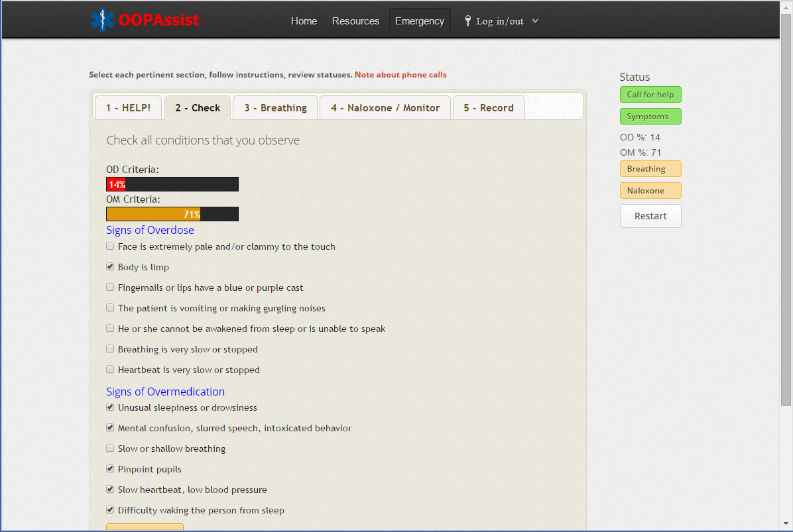Check 'patient is vomiting or gurgling' box
The width and height of the screenshot is (793, 532).
tap(110, 307)
